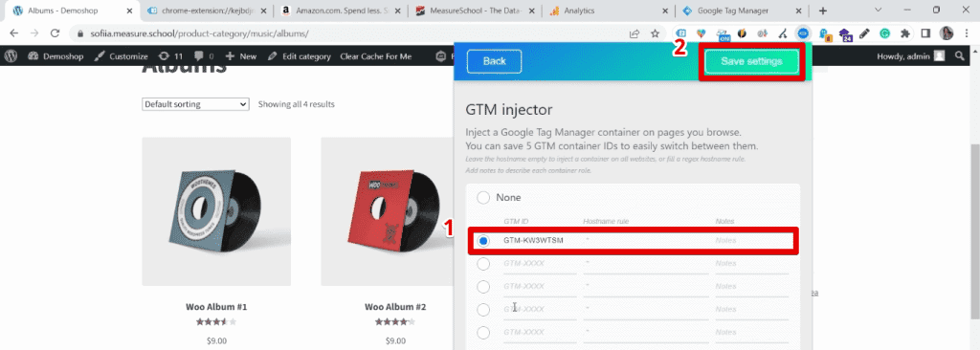The width and height of the screenshot is (980, 350).
Task: Select the second GTM container radio button
Action: pyautogui.click(x=483, y=264)
